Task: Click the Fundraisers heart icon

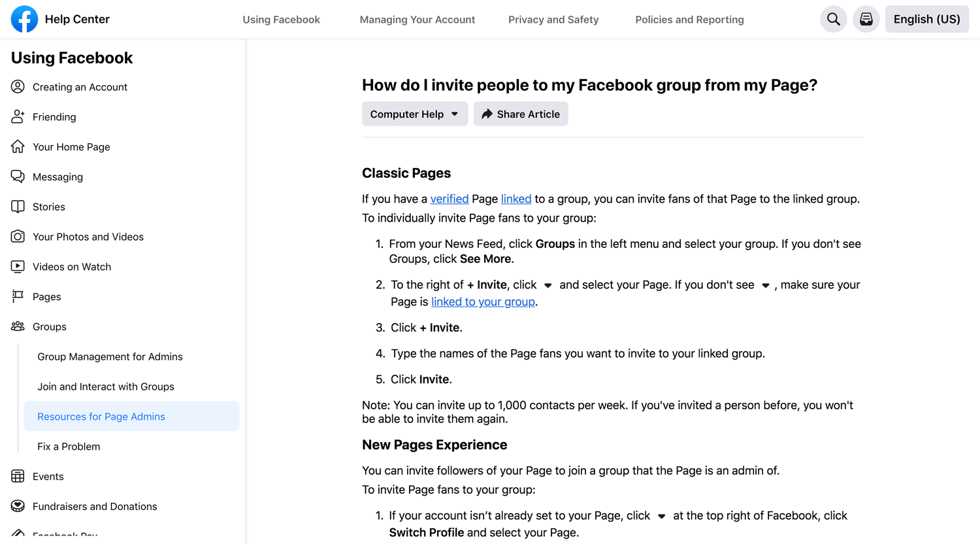Action: click(18, 506)
